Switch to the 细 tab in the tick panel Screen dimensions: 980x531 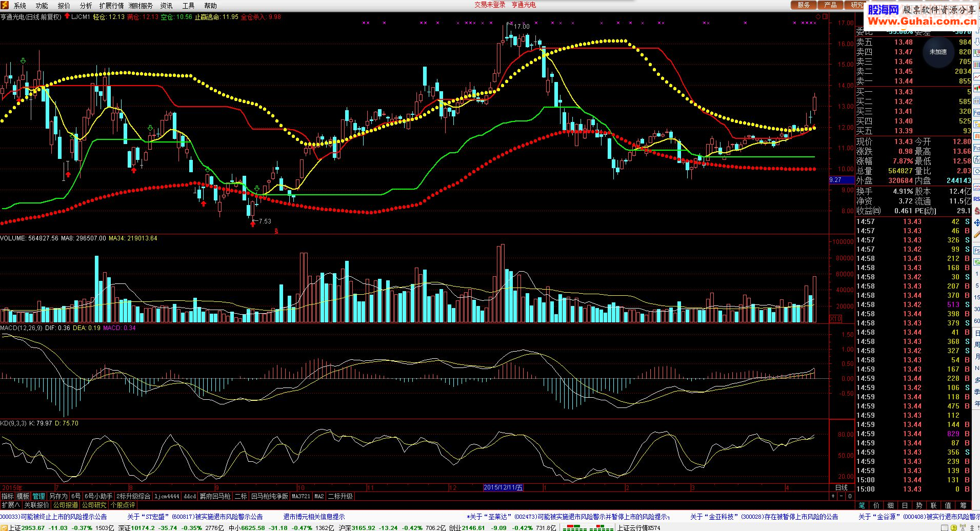(890, 505)
